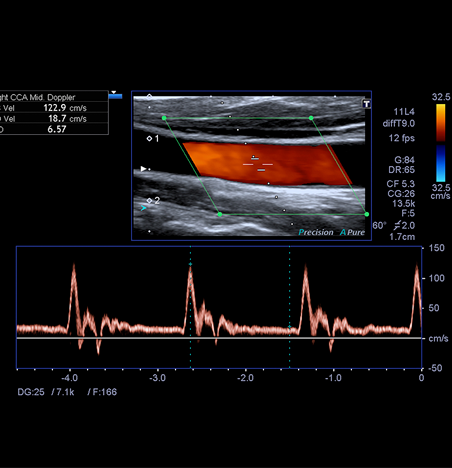This screenshot has height=468, width=452.
Task: Click the CF 5.3 color frequency value
Action: point(401,184)
